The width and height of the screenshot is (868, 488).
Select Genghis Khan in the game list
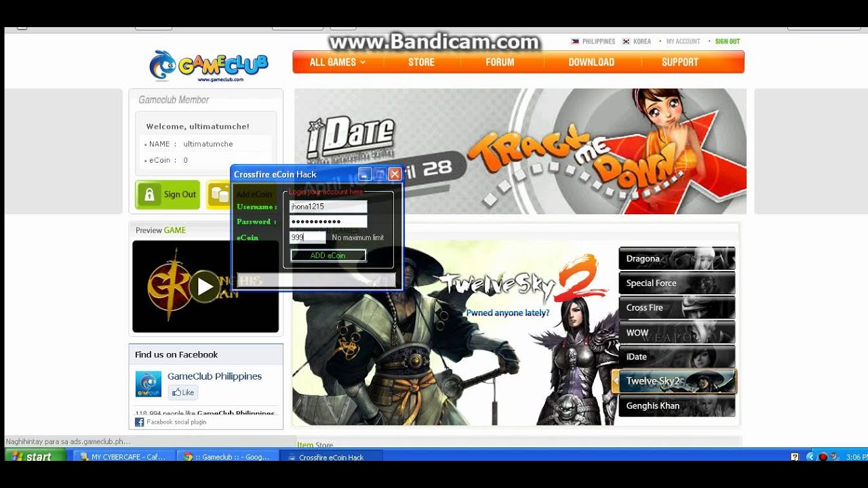pos(677,406)
